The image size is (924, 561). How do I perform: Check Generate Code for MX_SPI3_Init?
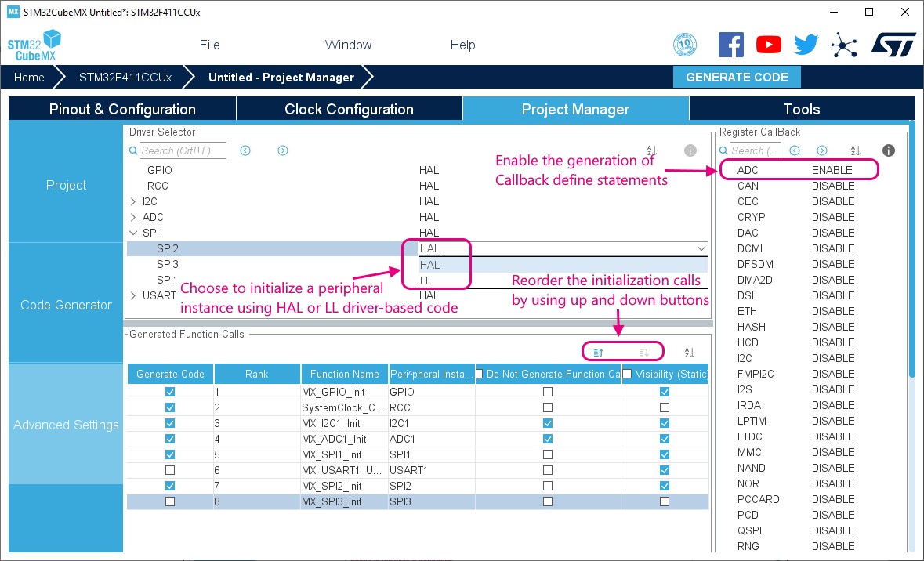170,501
